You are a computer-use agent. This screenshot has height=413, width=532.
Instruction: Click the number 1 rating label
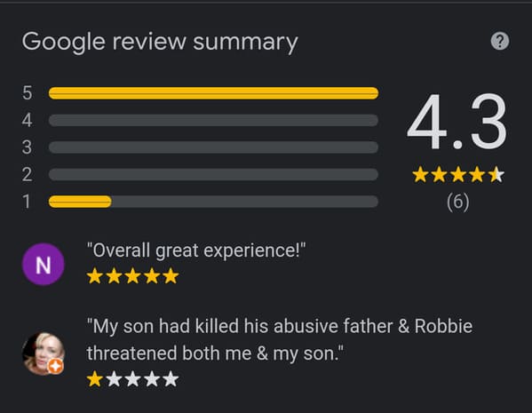coord(27,202)
